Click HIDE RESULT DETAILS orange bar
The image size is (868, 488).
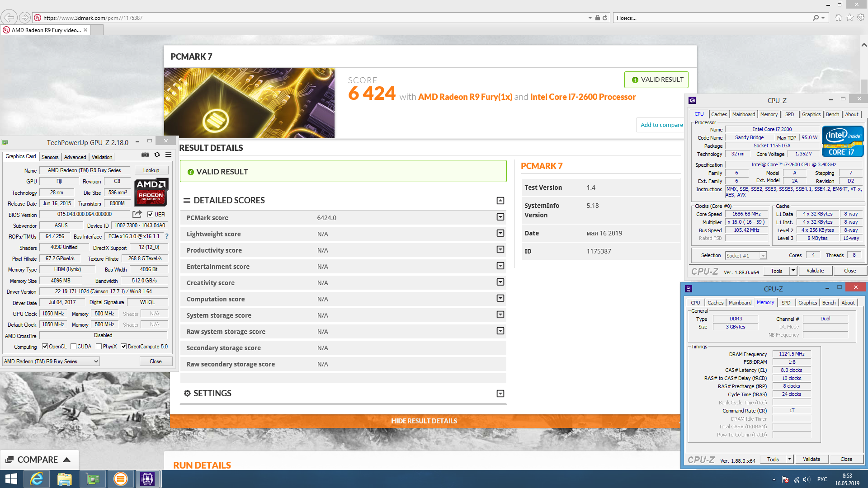424,421
